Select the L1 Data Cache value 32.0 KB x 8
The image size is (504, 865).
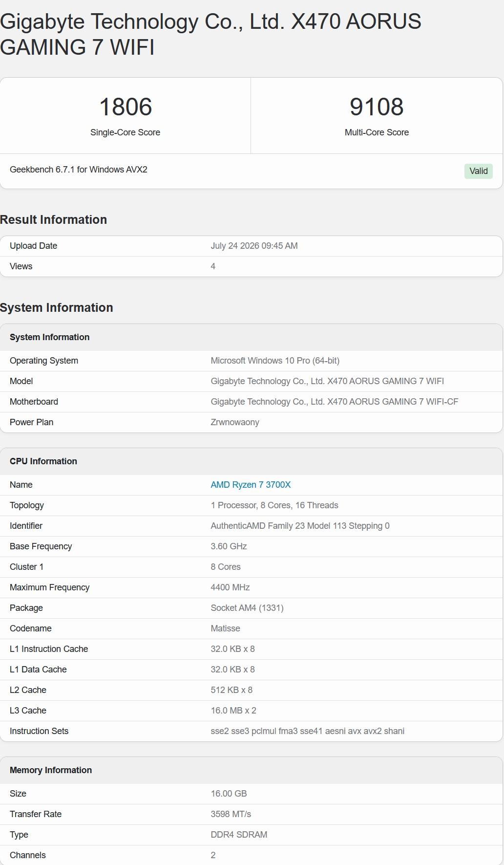[232, 670]
